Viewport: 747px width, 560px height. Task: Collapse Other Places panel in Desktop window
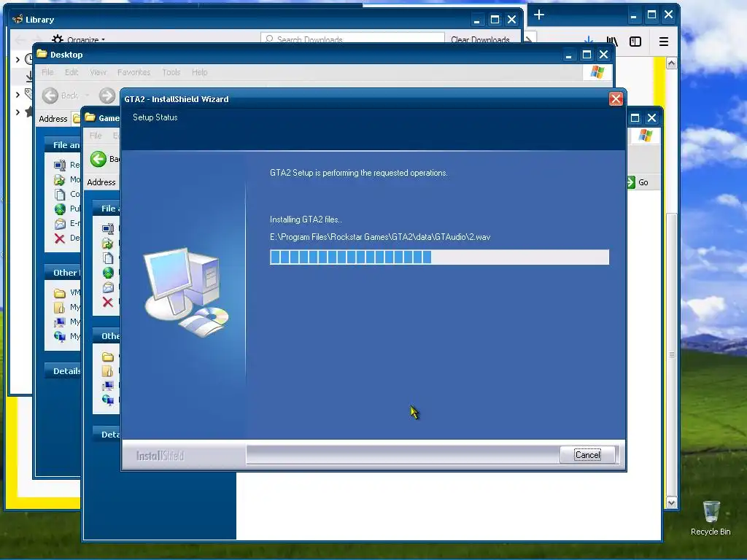pos(63,273)
